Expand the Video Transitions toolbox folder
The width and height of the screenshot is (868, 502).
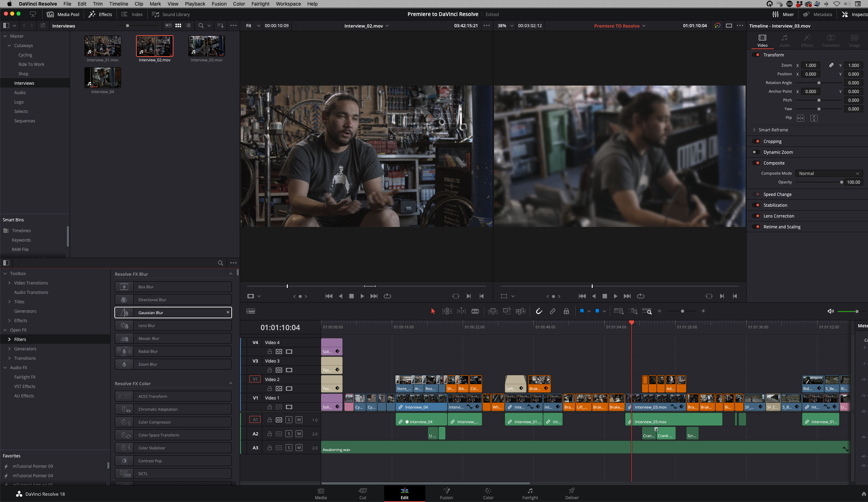click(x=9, y=283)
